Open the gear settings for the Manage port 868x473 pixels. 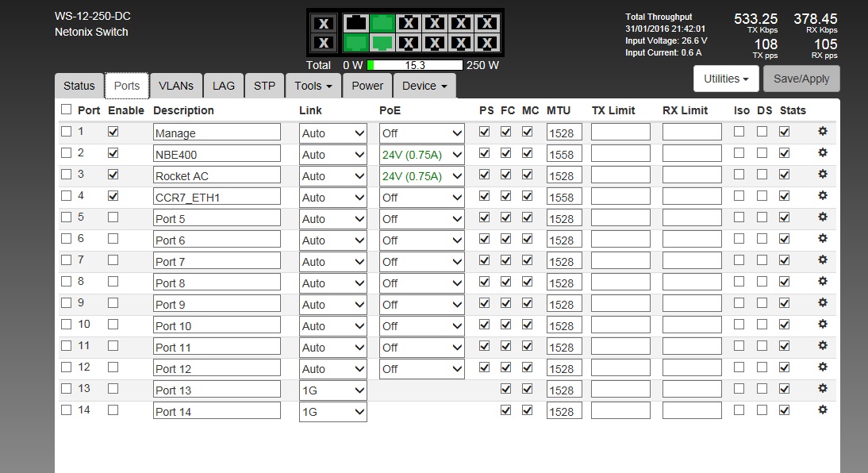coord(823,132)
